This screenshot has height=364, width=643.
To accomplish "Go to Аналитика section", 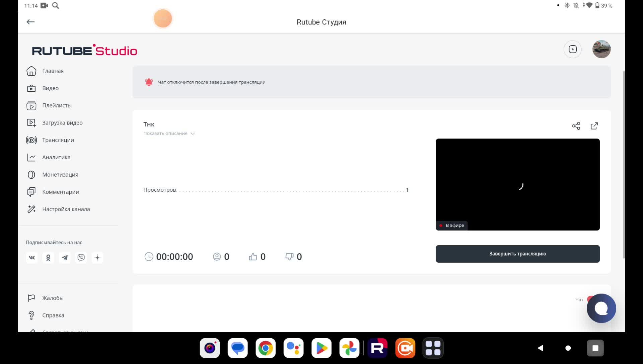I will click(x=56, y=157).
